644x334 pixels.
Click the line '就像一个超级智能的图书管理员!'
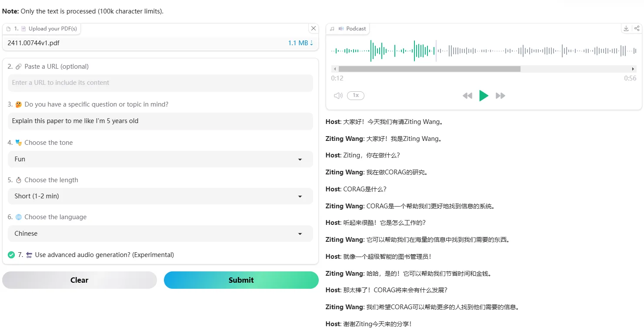point(387,257)
